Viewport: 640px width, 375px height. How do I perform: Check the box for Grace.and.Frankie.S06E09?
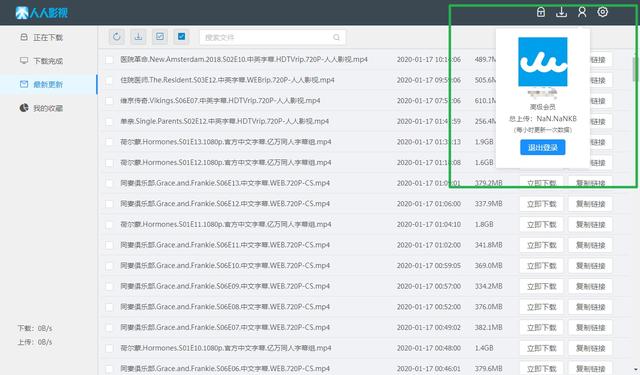[109, 286]
